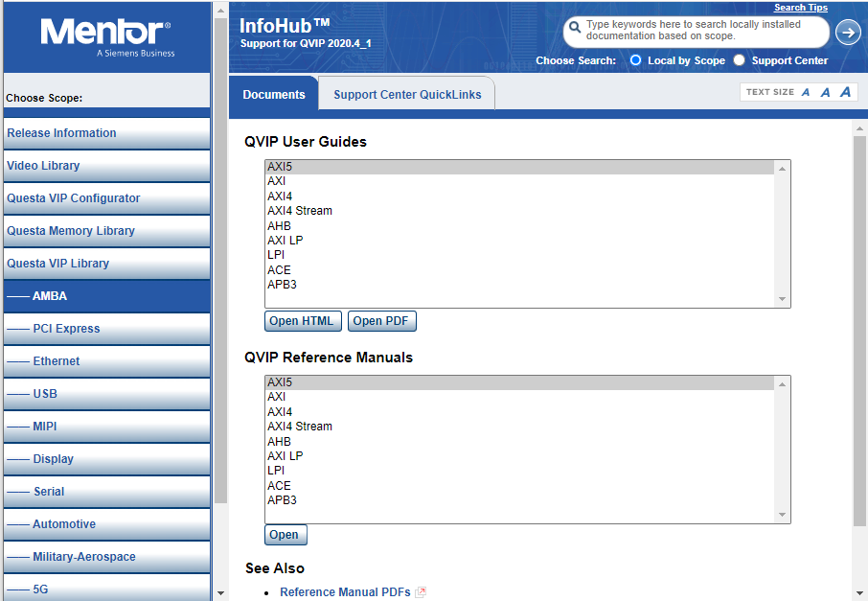The image size is (868, 601).
Task: Select AXI LP in User Guides list
Action: tap(520, 241)
